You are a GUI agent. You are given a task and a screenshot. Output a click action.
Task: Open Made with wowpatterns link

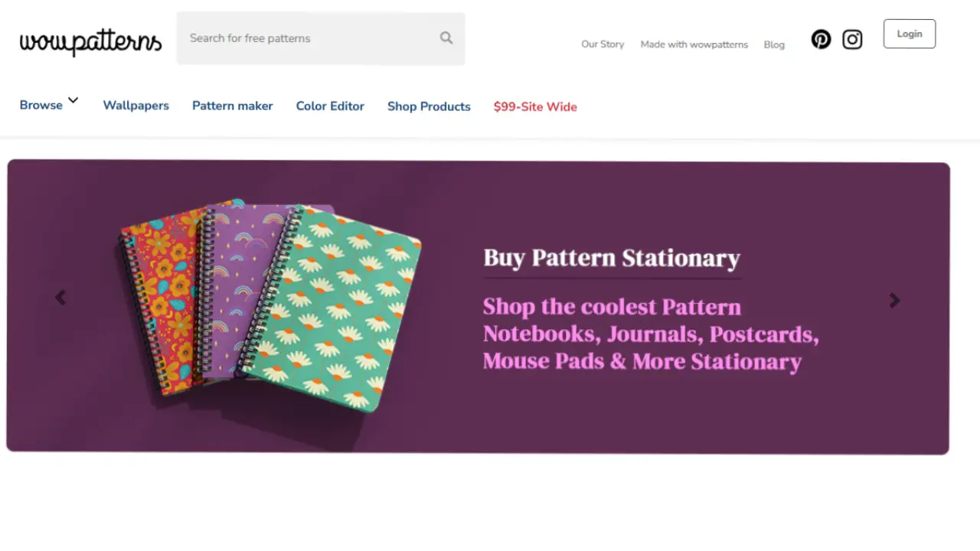click(694, 44)
